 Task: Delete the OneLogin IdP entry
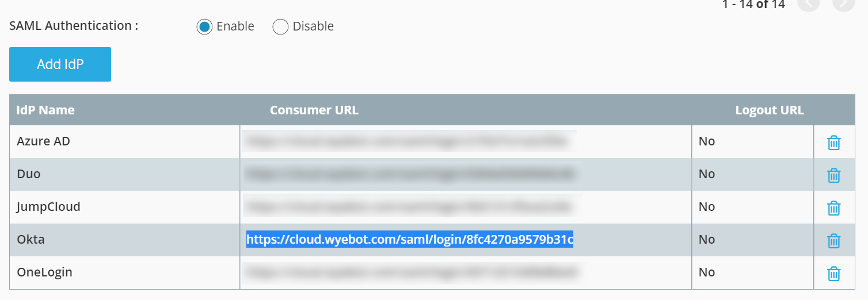point(833,274)
